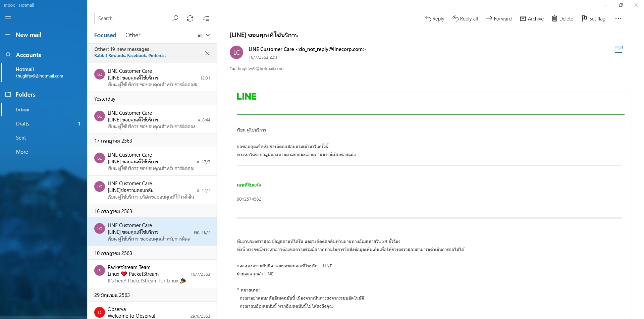This screenshot has height=319, width=644.
Task: Click the Yesterday group header
Action: (x=152, y=99)
